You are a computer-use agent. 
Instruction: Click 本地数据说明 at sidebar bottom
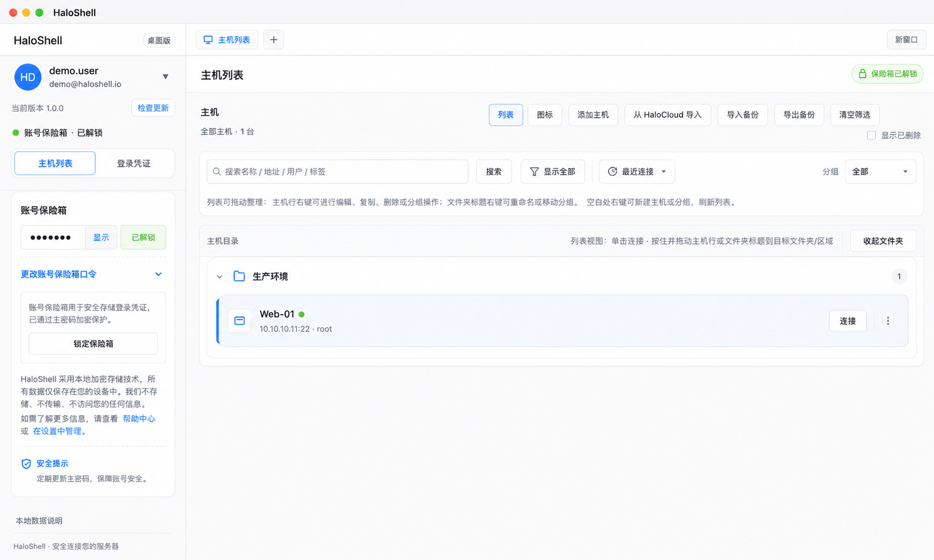click(39, 521)
